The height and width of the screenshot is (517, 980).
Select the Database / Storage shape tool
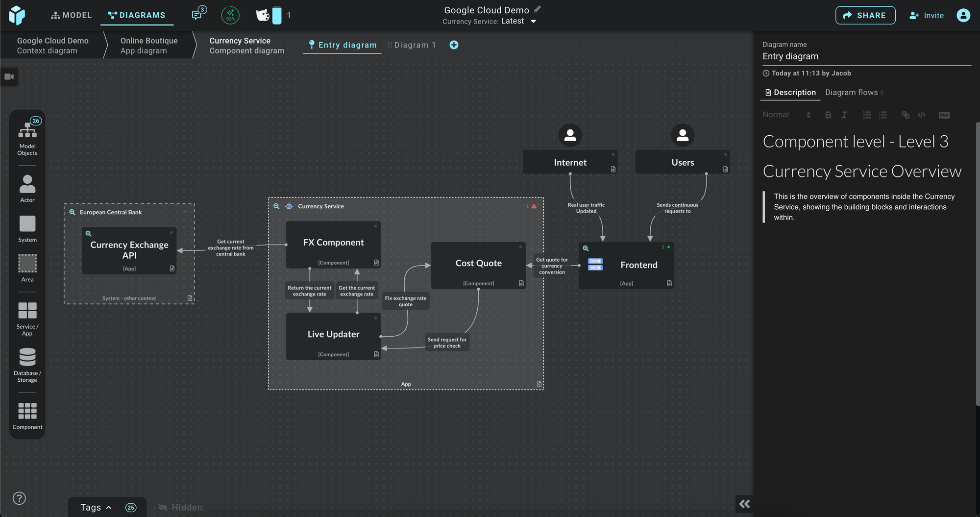(27, 365)
